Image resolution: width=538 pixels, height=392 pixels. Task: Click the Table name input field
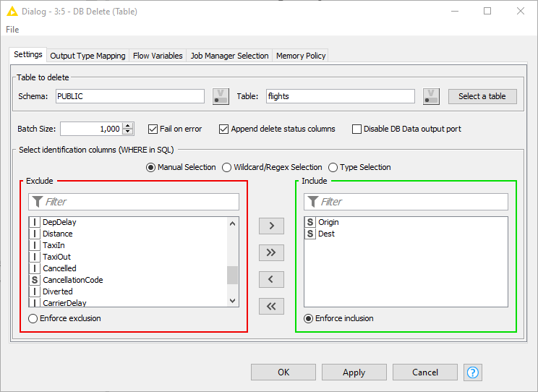click(341, 96)
